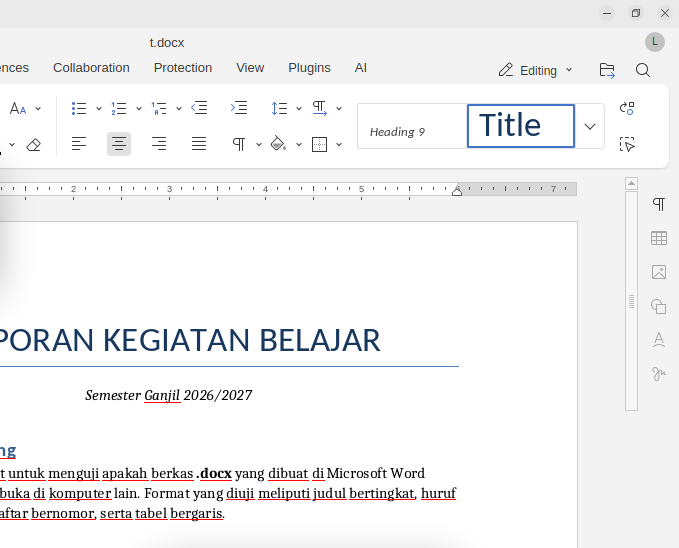Open shape settings in right sidebar
The image size is (679, 548).
tap(659, 306)
